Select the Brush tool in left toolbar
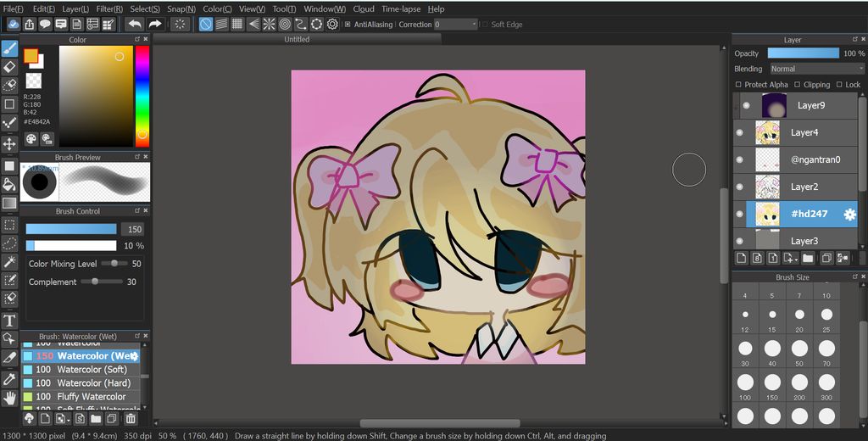The width and height of the screenshot is (868, 441). [9, 48]
